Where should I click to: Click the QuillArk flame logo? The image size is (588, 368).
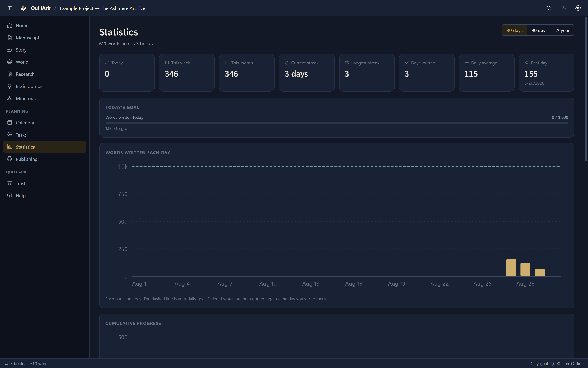click(23, 8)
